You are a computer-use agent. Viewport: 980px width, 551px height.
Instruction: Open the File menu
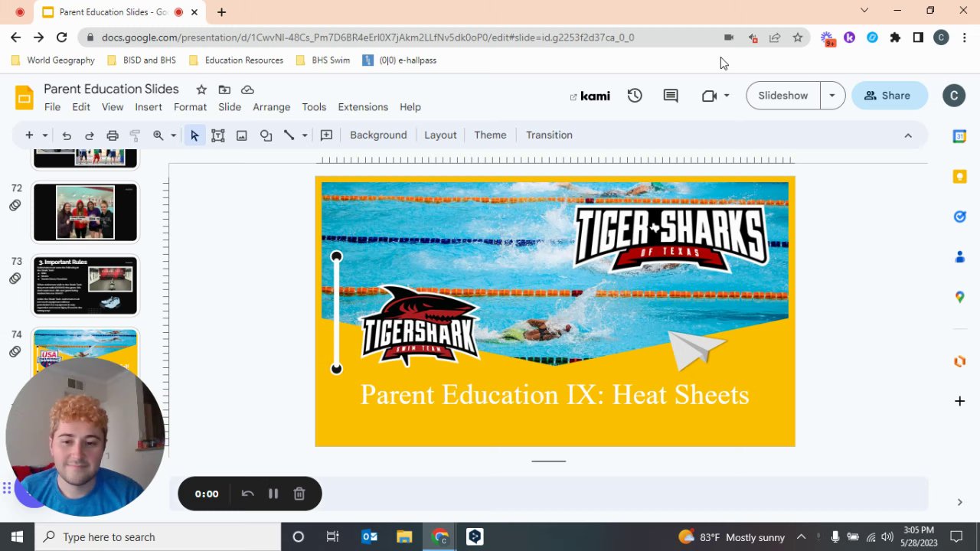52,107
